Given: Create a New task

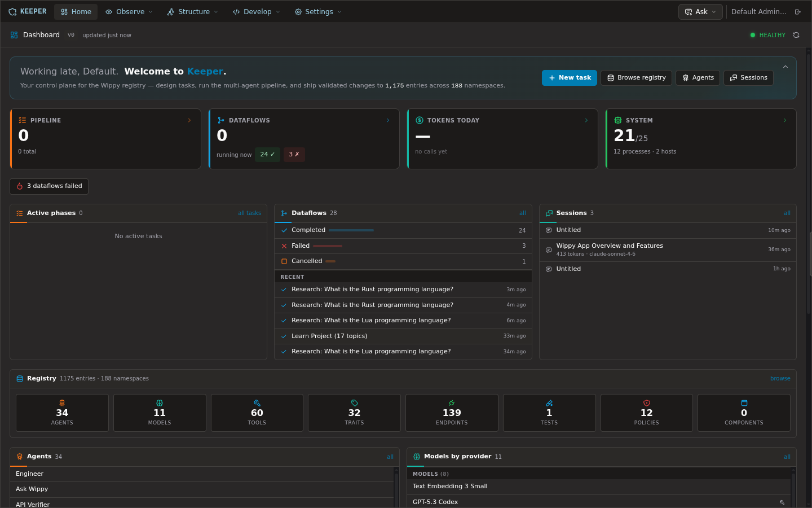Looking at the screenshot, I should tap(570, 78).
